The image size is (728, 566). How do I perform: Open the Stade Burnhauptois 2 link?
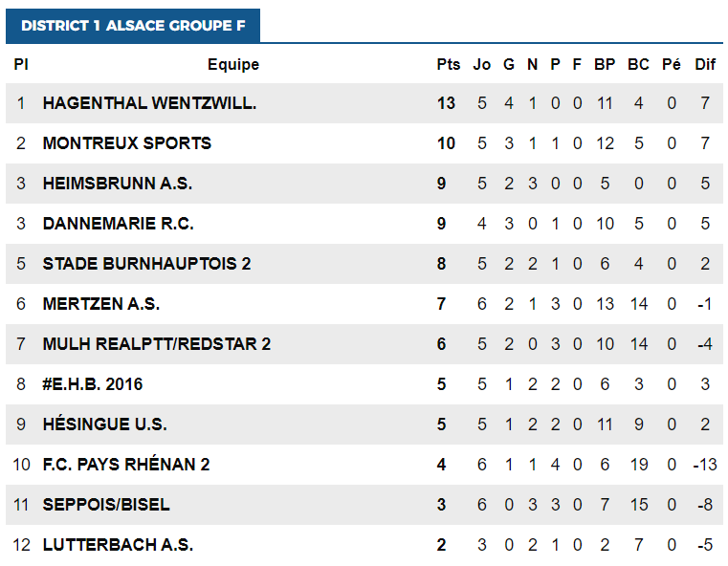pyautogui.click(x=146, y=264)
